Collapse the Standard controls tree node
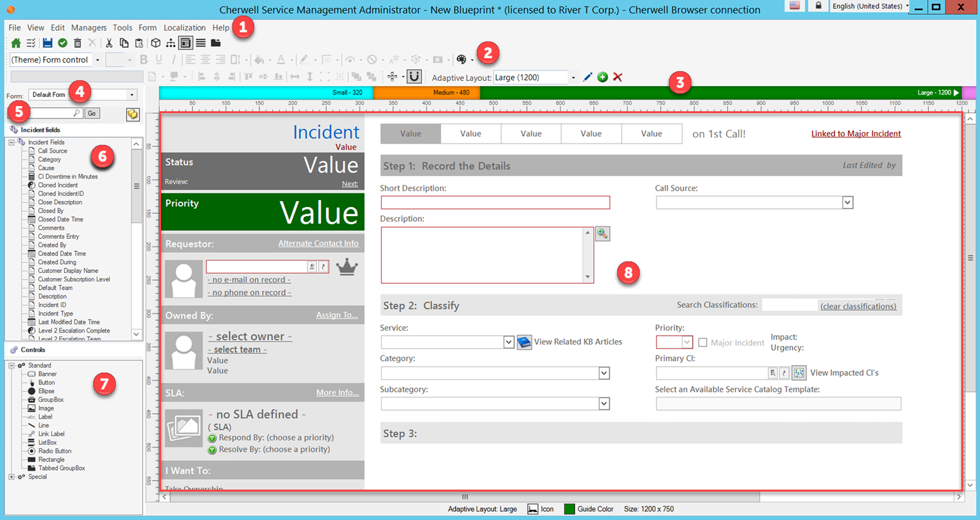 [12, 365]
